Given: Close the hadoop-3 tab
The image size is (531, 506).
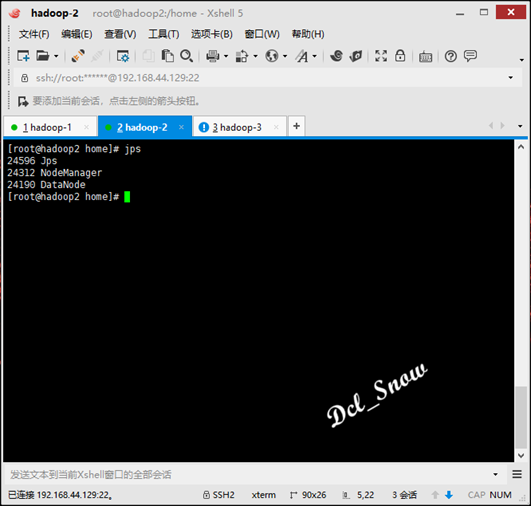Looking at the screenshot, I should click(x=276, y=127).
